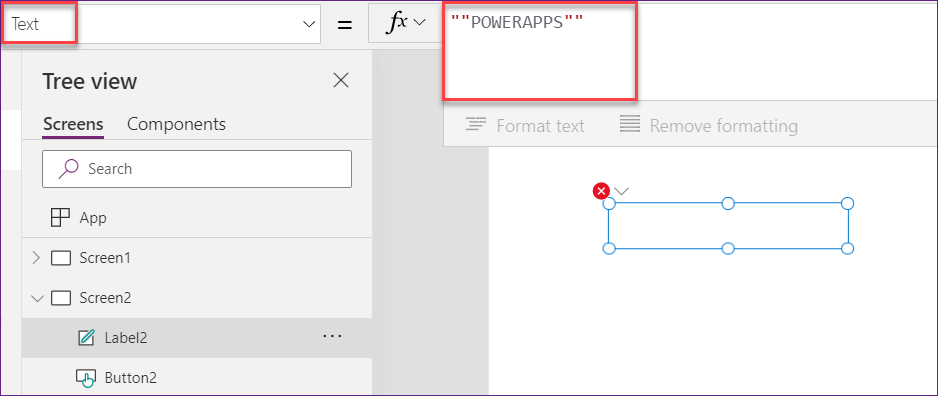The image size is (938, 396).
Task: Click the label's bottom-right resize handle
Action: (847, 248)
